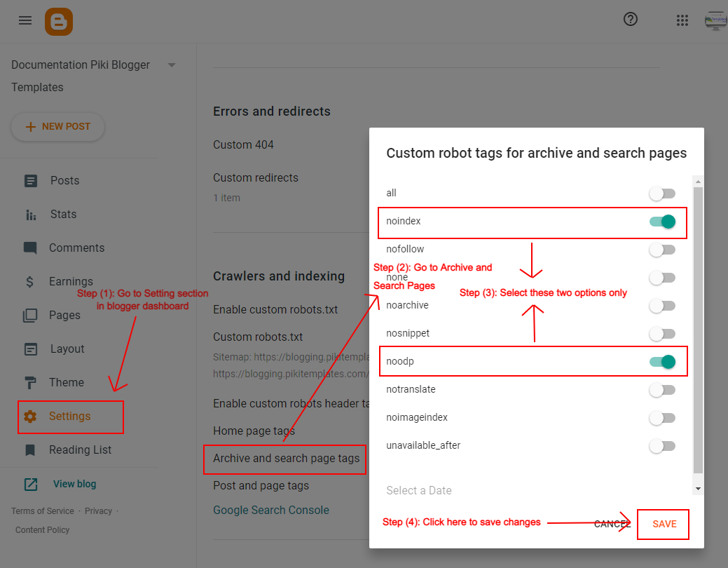Enable the notranslate switch

coord(662,390)
